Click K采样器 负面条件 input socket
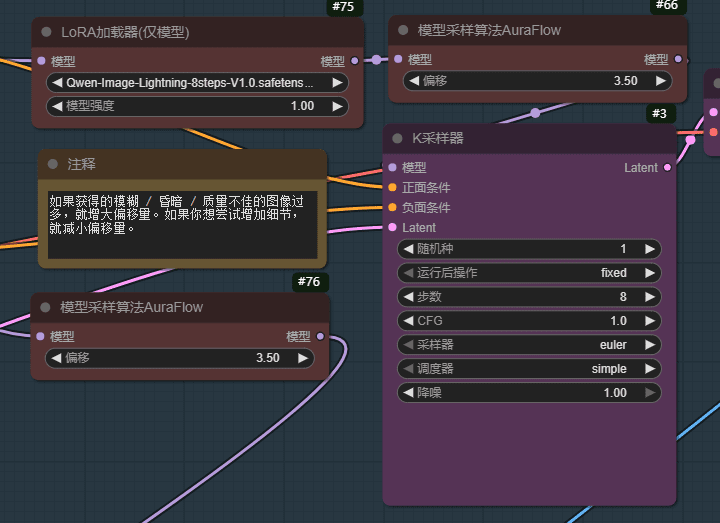Screen dimensions: 720x523 [392, 208]
